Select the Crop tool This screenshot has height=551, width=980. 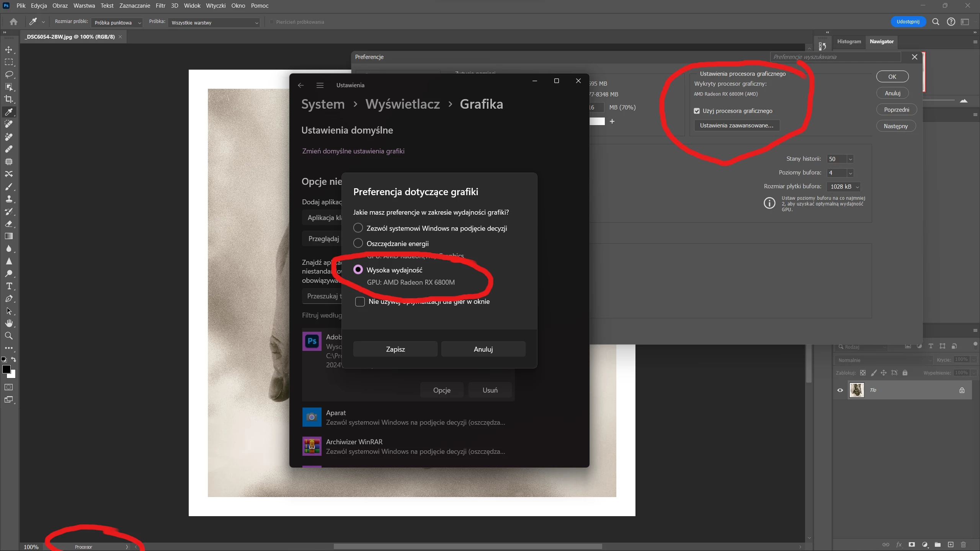click(9, 99)
